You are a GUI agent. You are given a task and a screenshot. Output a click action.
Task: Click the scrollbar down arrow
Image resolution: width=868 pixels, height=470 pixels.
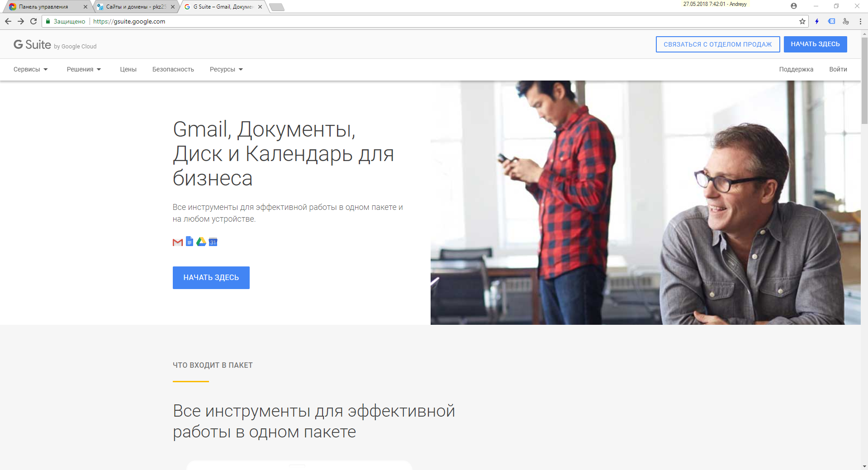(x=864, y=466)
